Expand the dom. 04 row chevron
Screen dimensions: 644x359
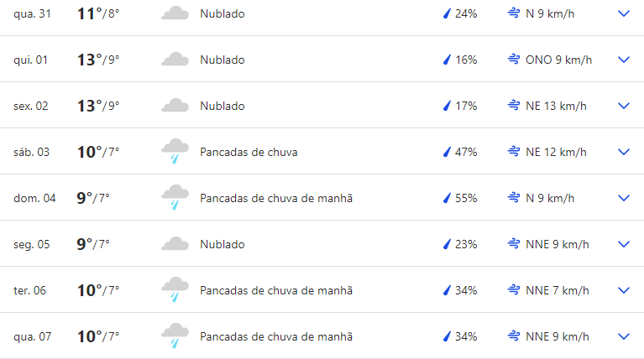pos(624,198)
